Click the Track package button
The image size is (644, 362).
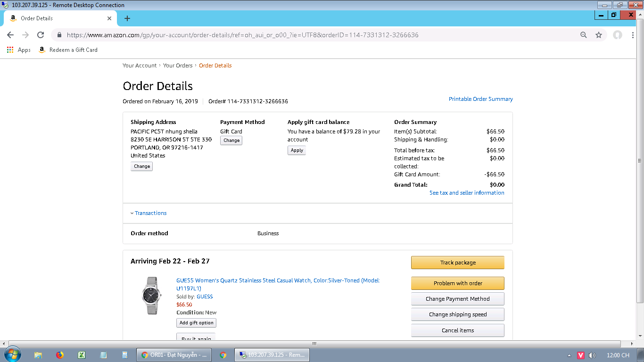click(x=457, y=263)
